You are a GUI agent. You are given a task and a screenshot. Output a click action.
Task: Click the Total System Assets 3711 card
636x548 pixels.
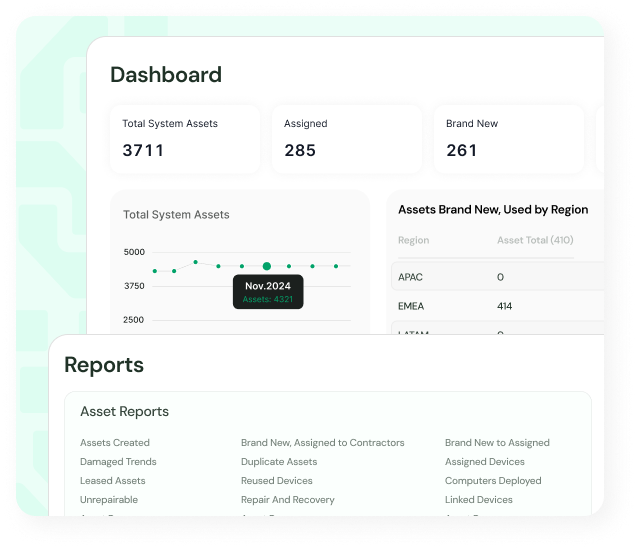pos(184,139)
